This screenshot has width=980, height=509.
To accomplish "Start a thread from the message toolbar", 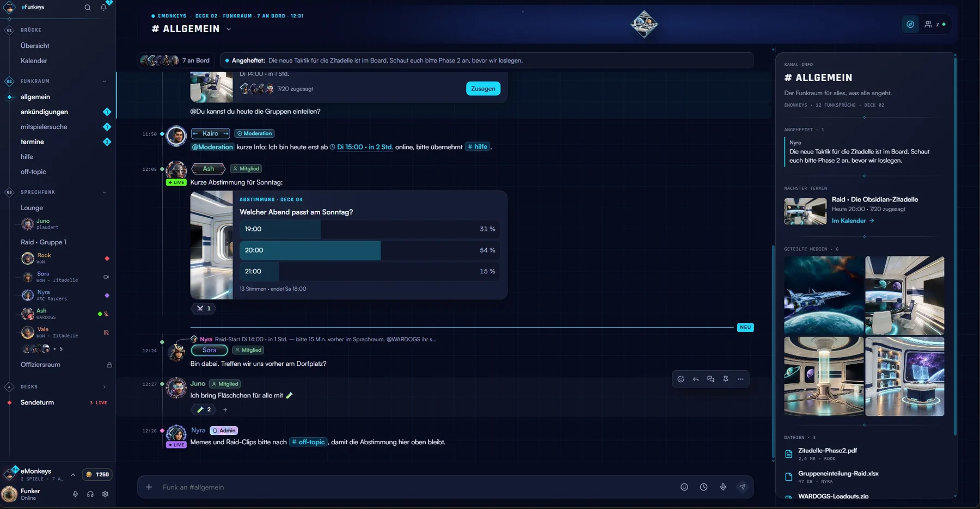I will [710, 379].
